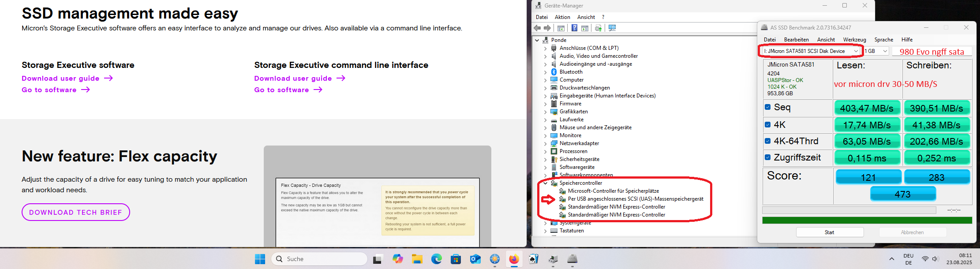980x269 pixels.
Task: Switch to Geräte-Manager taskbar icon
Action: coord(553,259)
